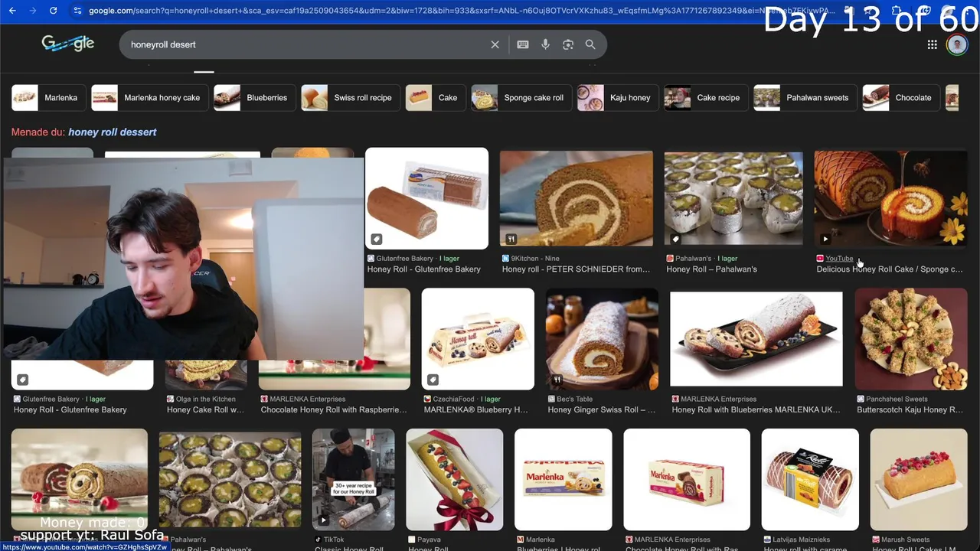Open the on-screen keyboard input tool
The height and width of the screenshot is (551, 980).
[x=523, y=44]
